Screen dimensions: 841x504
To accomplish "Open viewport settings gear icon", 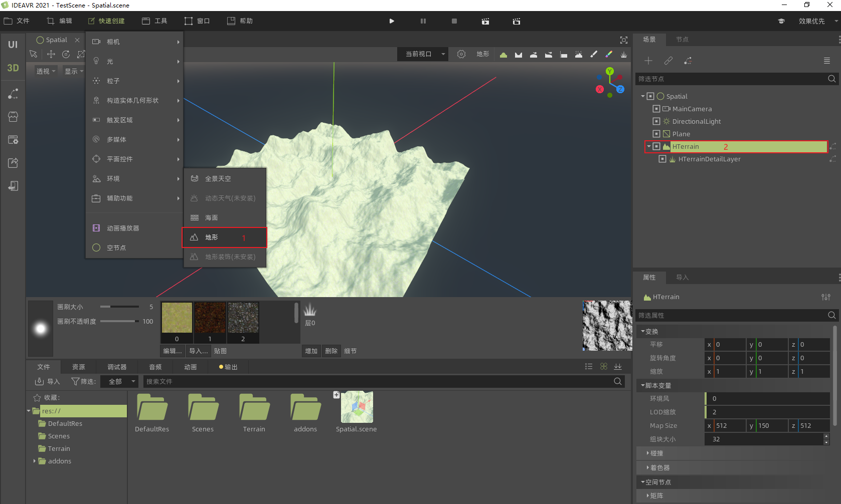I will [461, 54].
